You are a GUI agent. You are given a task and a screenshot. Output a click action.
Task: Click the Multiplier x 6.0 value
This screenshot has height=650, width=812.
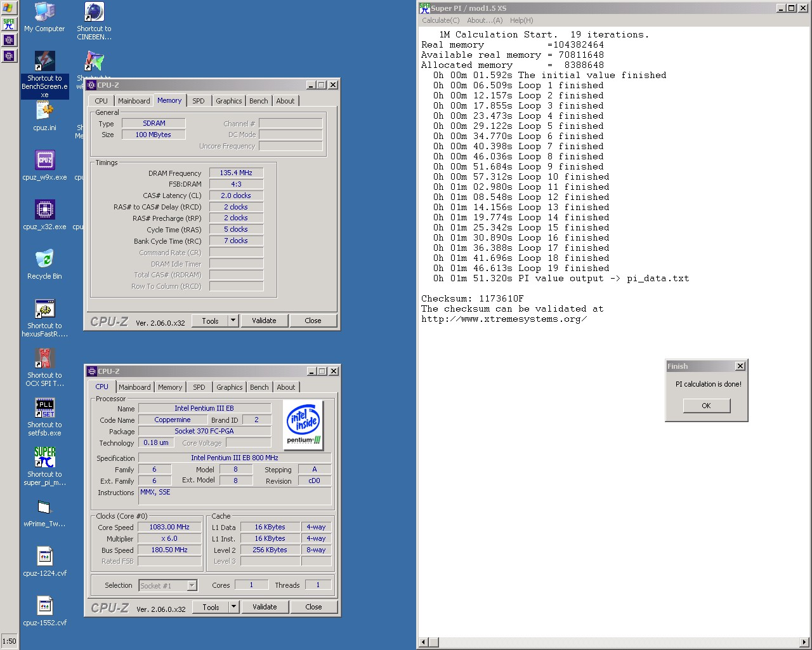tap(169, 538)
